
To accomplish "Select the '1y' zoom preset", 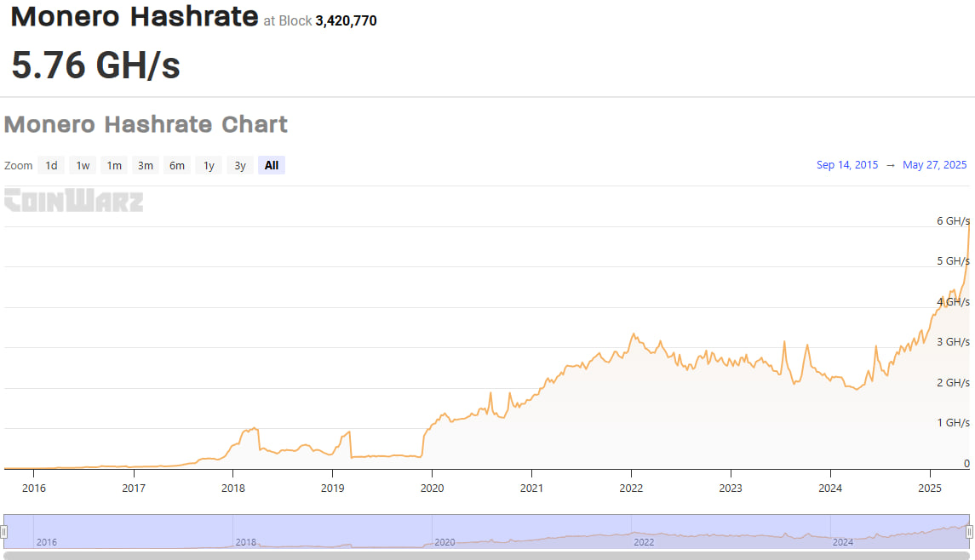I will click(x=208, y=165).
